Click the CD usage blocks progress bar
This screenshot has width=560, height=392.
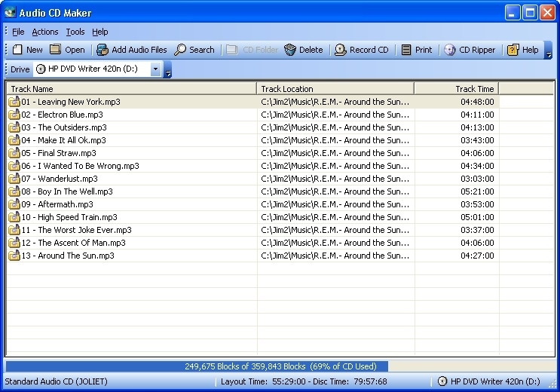[280, 366]
